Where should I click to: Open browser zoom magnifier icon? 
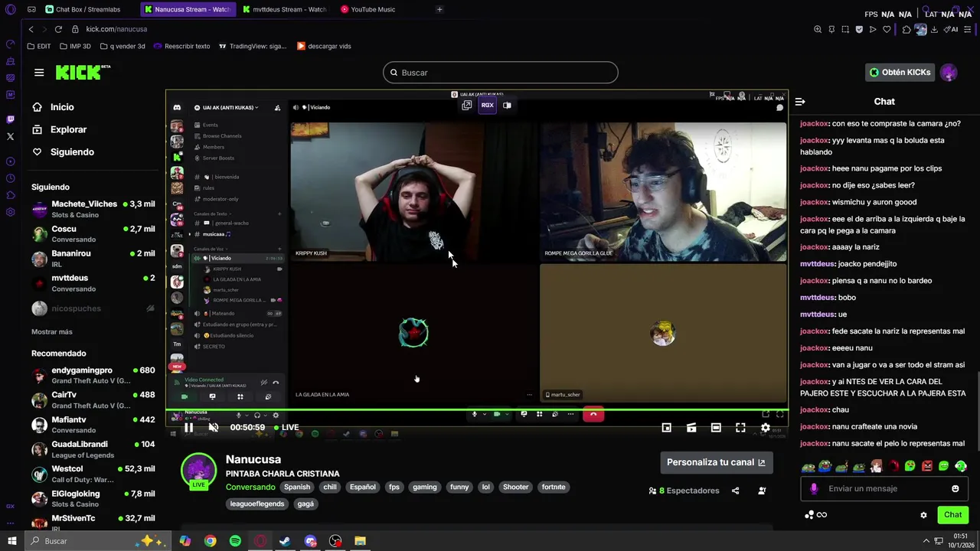tap(818, 29)
